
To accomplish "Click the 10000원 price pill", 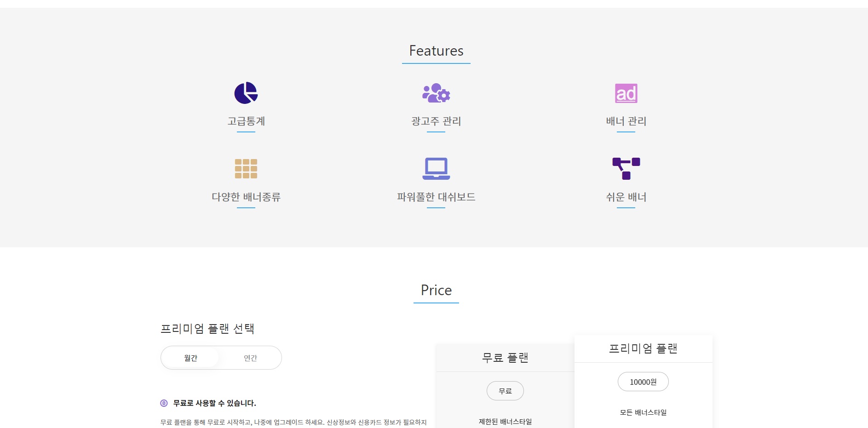I will pos(643,382).
